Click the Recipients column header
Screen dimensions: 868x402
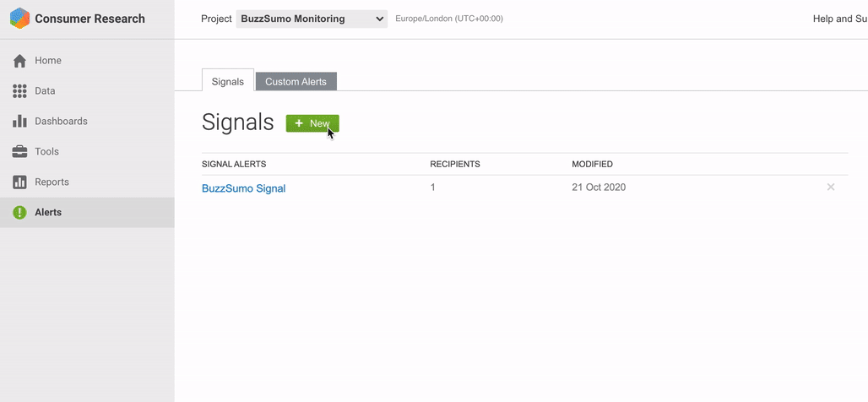coord(455,164)
